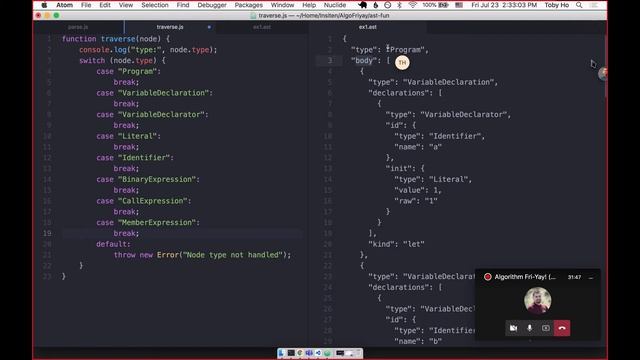Click the flame icon in menu bar

376,5
